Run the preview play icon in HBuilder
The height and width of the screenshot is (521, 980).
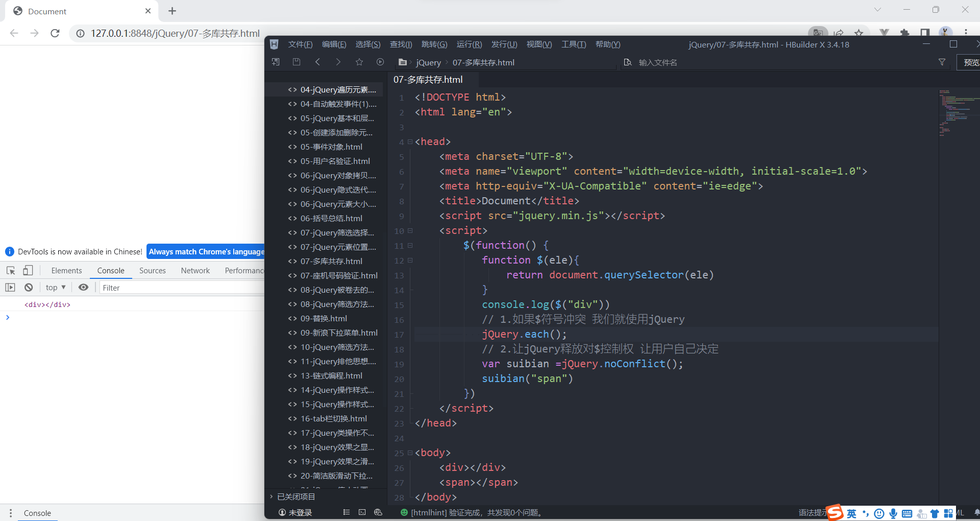click(380, 61)
